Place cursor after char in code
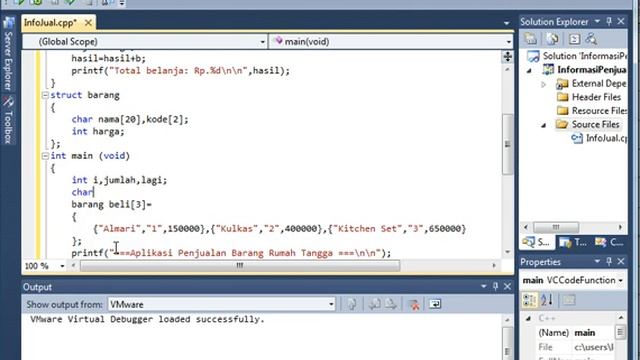 tap(93, 192)
